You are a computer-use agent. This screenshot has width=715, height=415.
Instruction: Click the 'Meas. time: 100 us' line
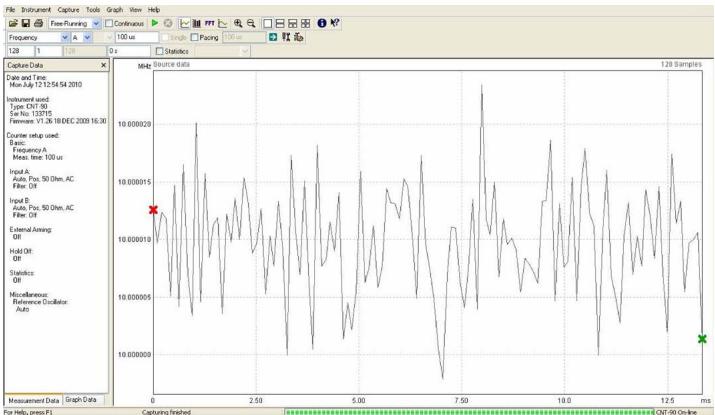point(38,157)
